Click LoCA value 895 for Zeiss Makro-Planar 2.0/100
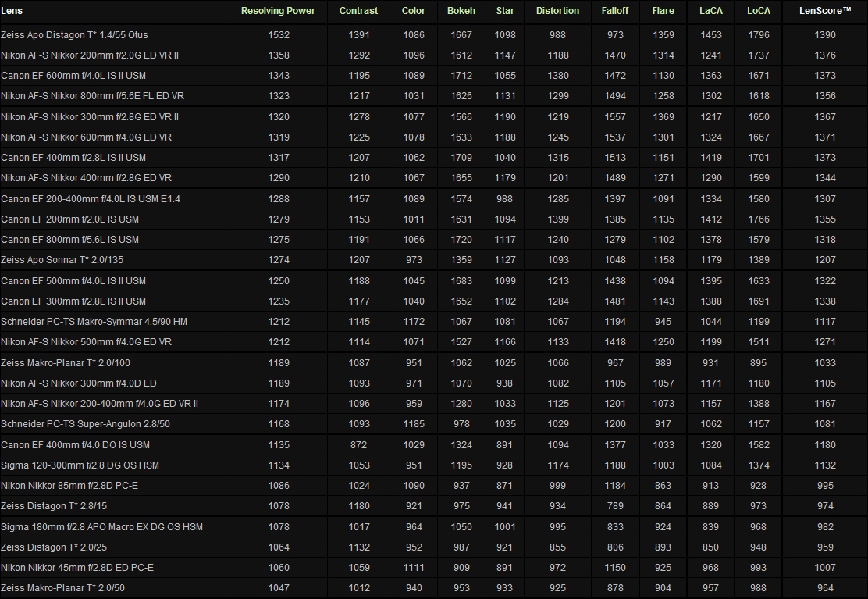The height and width of the screenshot is (599, 868). [759, 363]
